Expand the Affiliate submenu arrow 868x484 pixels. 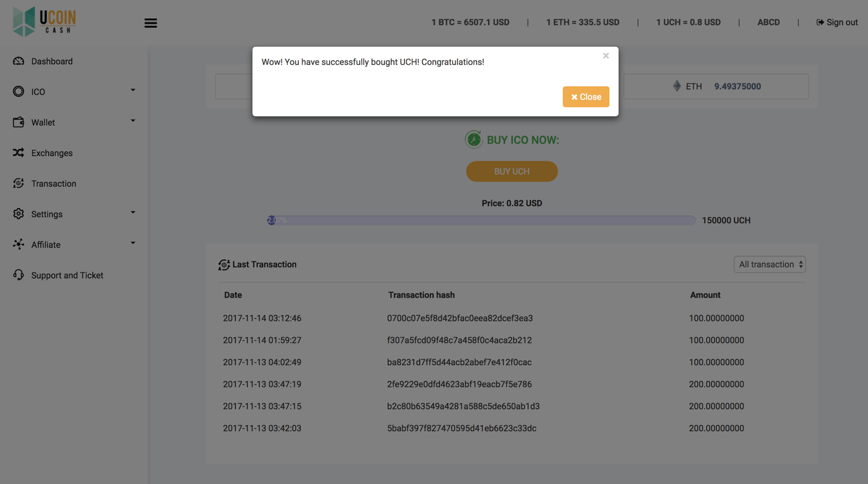133,243
